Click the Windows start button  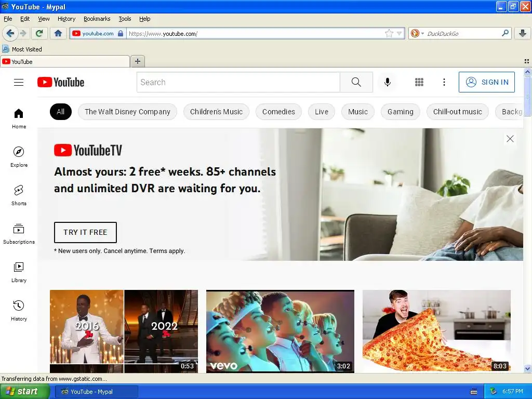24,392
